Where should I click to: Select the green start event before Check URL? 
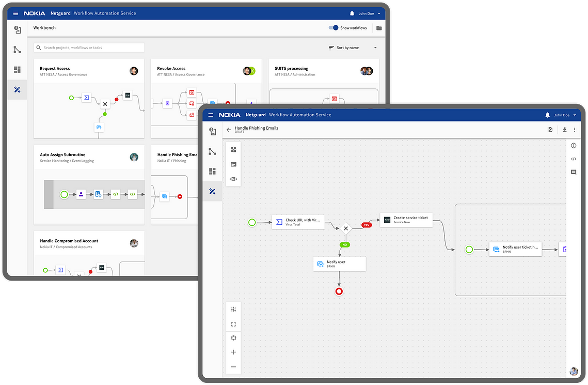[252, 223]
